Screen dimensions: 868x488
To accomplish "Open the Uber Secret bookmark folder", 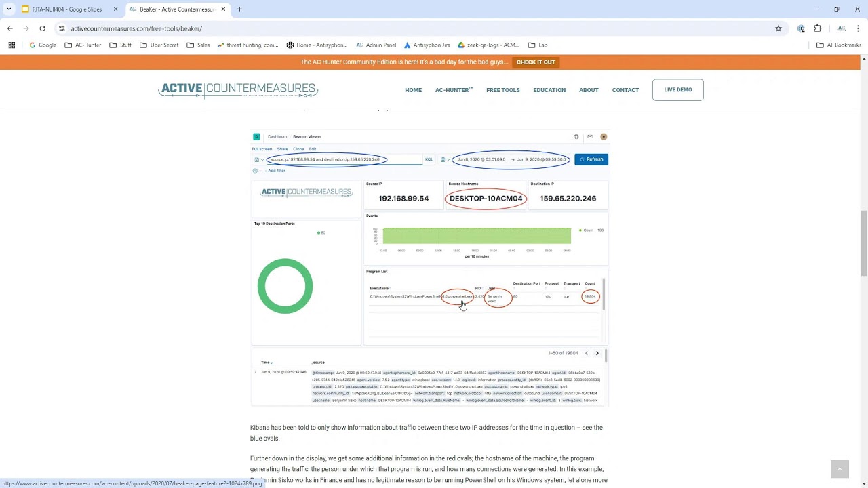I will pos(159,45).
